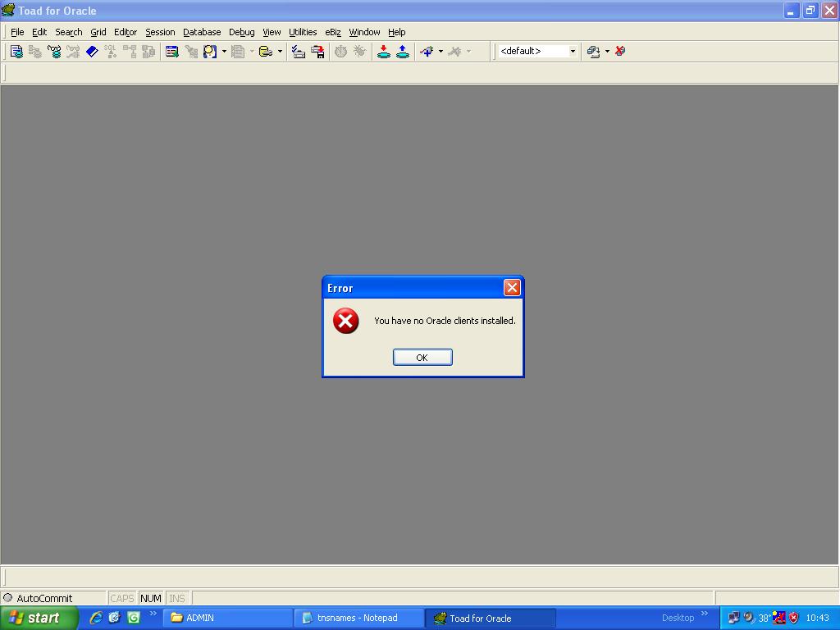
Task: Click the blue diamond icon in toolbar
Action: 92,52
